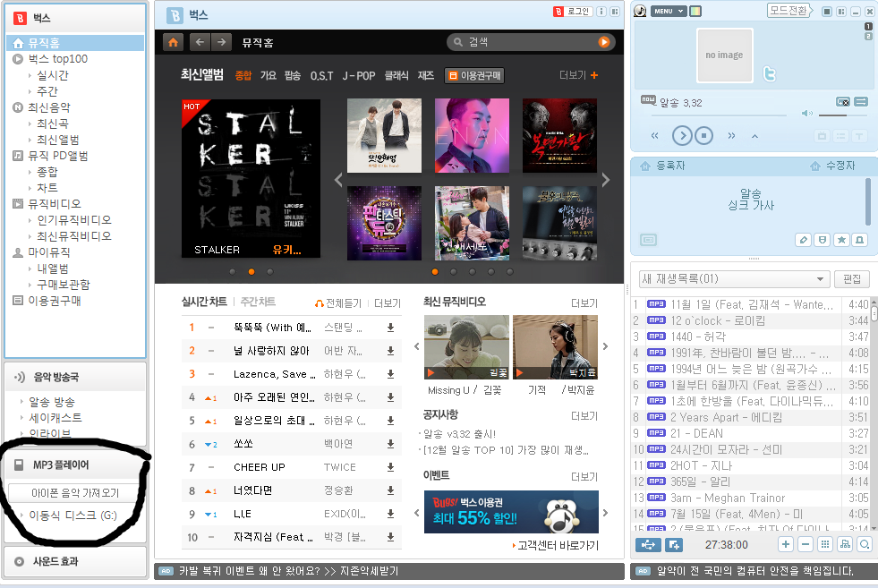Show previous albums with left carousel arrow
The width and height of the screenshot is (878, 588).
[x=337, y=180]
